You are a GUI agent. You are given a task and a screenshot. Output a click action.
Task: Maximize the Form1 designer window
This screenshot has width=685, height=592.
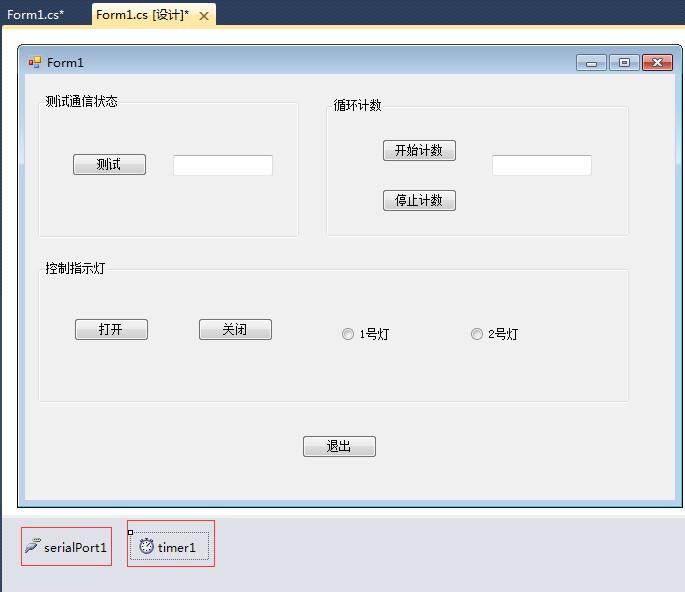[x=624, y=63]
